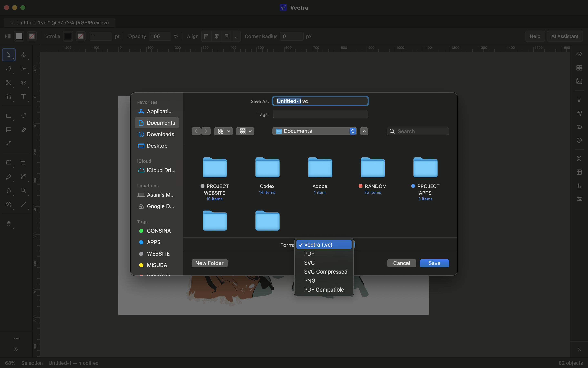
Task: Choose SVG format option
Action: coord(324,263)
